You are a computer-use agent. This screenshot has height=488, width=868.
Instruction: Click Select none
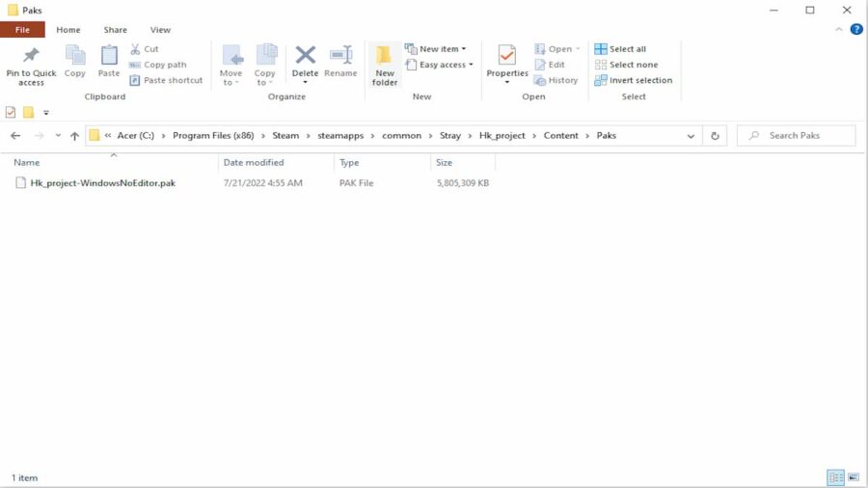coord(626,65)
